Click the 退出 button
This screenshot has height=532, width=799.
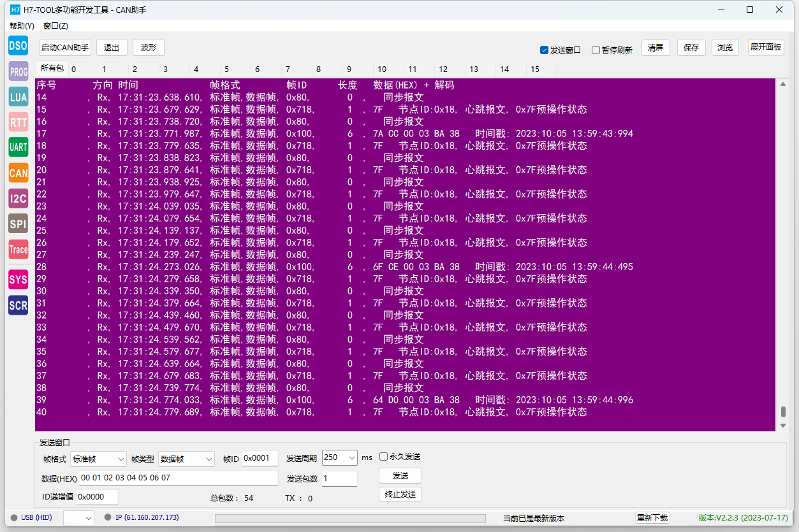[x=112, y=47]
